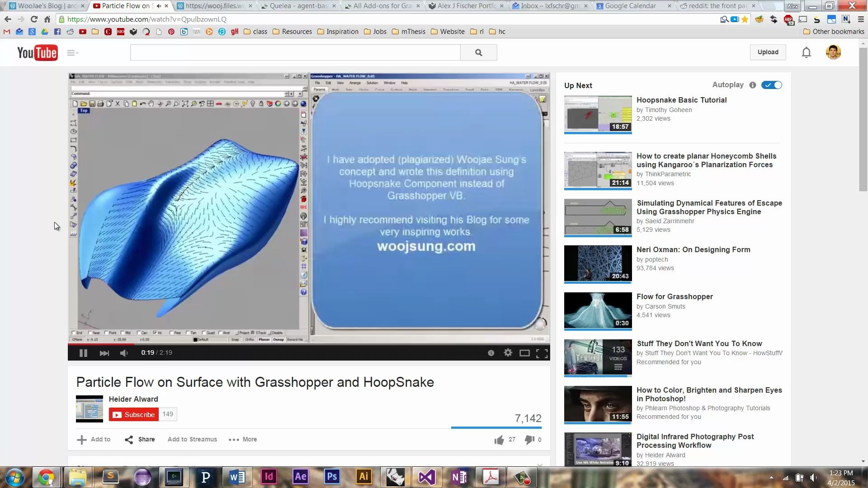Open YouTube notifications bell
The image size is (868, 488).
[806, 52]
